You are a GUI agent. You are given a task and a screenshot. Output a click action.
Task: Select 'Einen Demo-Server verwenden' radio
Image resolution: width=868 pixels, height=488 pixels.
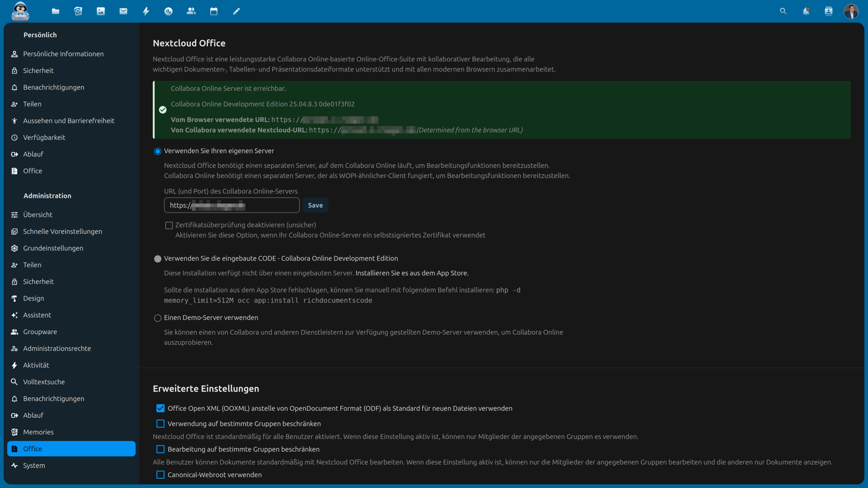158,318
